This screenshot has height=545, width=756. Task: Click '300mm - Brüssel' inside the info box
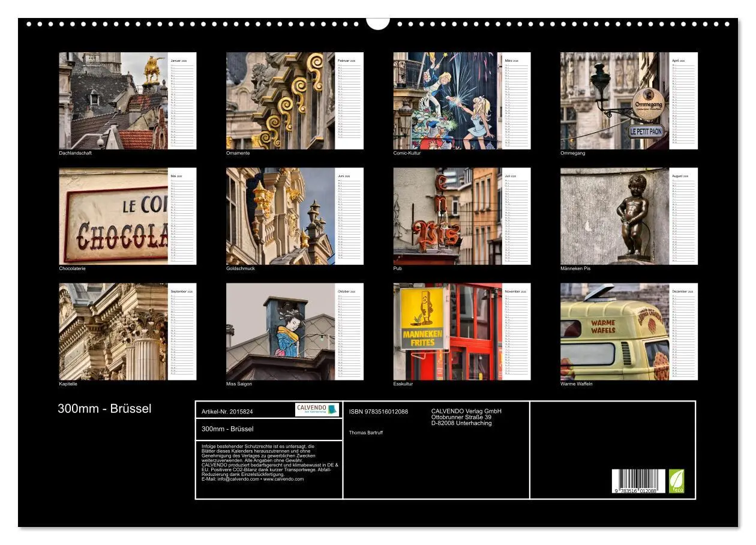[x=227, y=429]
